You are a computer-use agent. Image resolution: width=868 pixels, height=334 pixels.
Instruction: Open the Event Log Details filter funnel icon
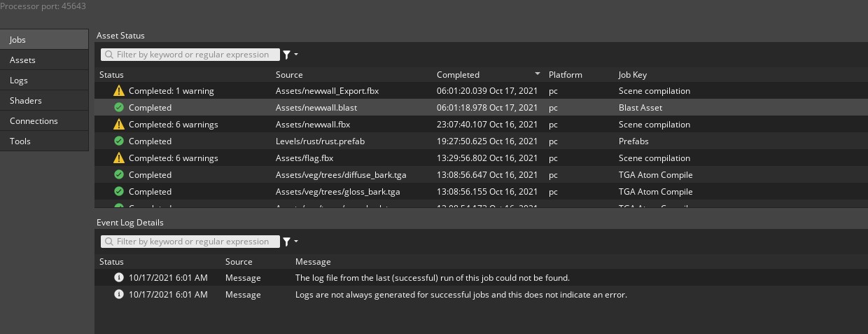[286, 242]
